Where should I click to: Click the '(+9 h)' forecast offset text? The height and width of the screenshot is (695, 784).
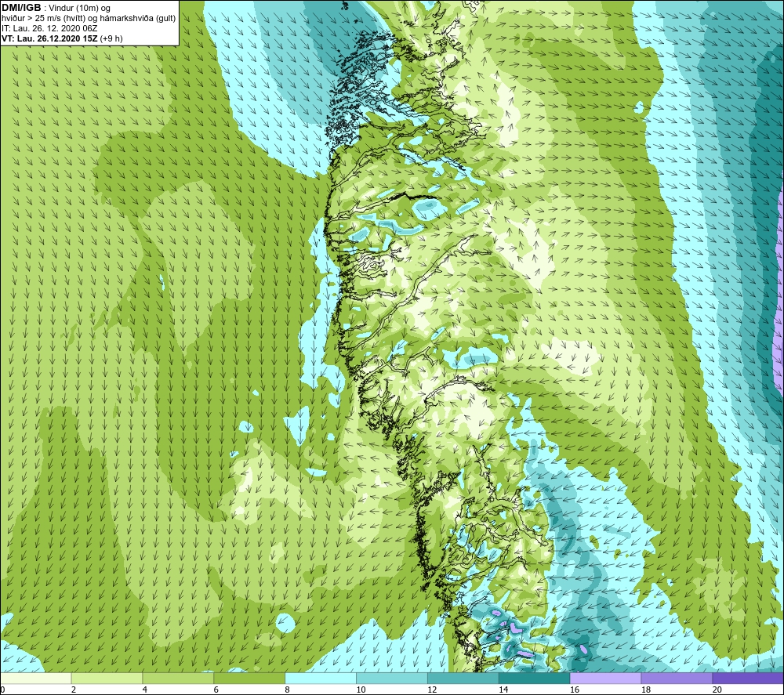point(111,38)
